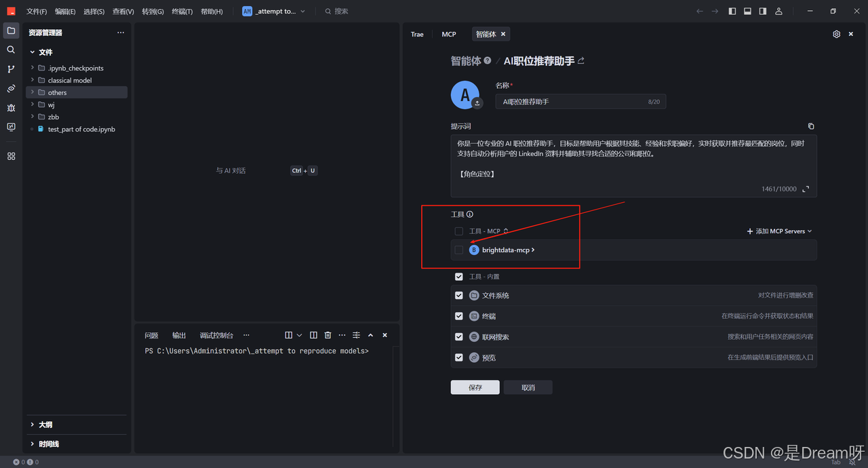Open the 文件(F) menu
868x468 pixels.
pos(37,12)
